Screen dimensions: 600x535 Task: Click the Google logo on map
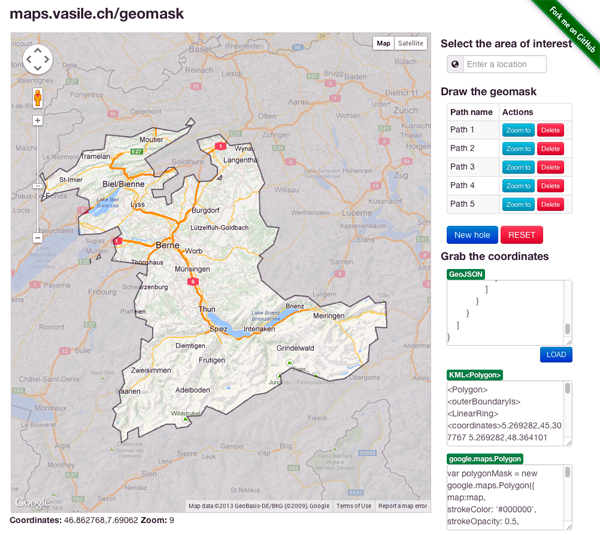(32, 503)
